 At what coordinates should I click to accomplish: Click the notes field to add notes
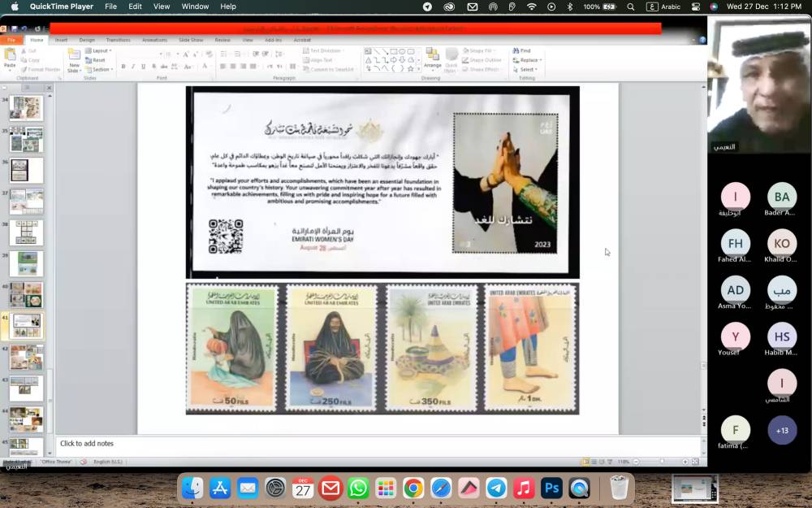[87, 444]
